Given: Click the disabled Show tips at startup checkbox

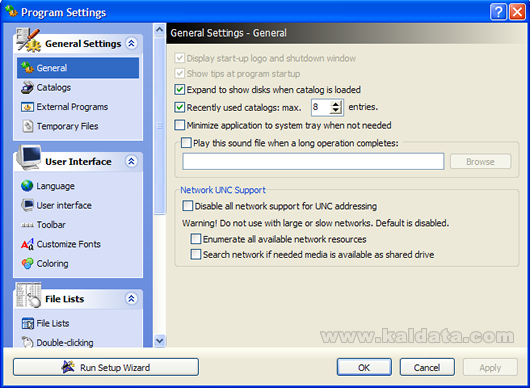Looking at the screenshot, I should coord(179,74).
